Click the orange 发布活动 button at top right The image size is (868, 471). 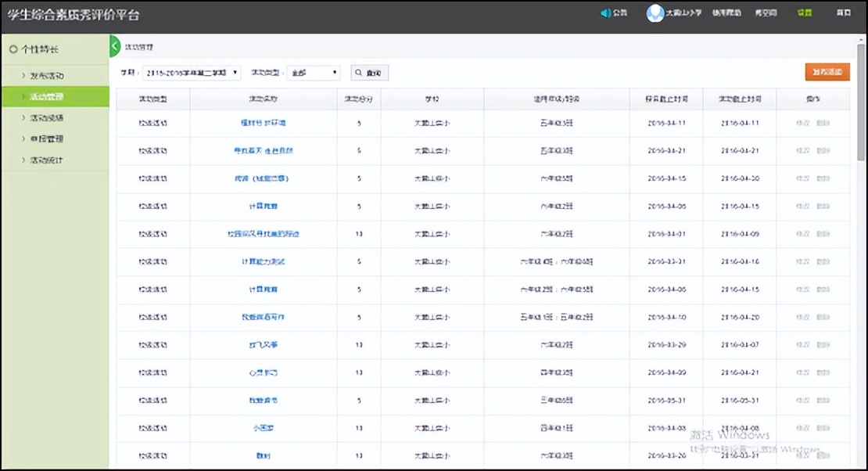pos(826,71)
